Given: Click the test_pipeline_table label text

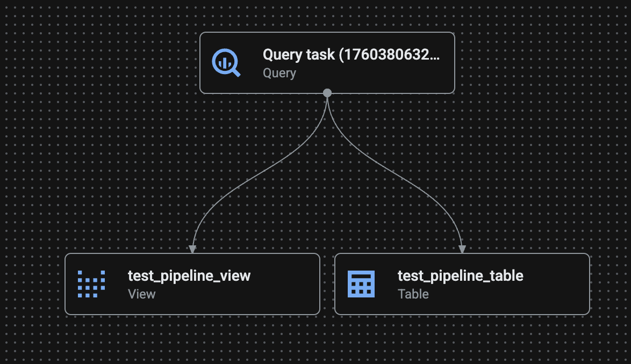Looking at the screenshot, I should coord(460,276).
